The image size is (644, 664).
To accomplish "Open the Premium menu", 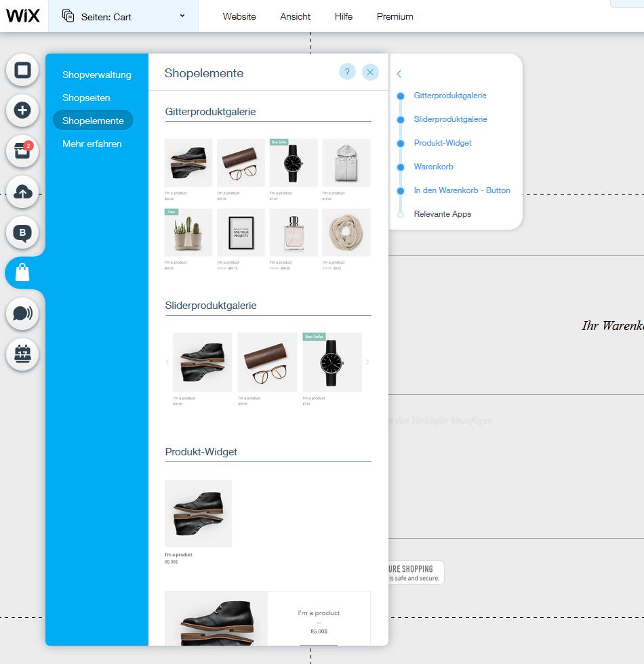I will pyautogui.click(x=395, y=16).
